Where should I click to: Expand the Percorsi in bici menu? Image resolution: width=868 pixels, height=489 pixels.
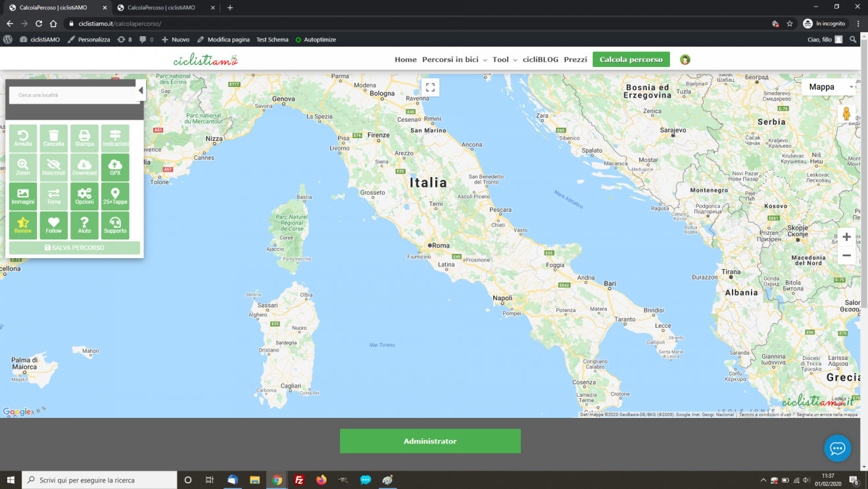coord(454,59)
